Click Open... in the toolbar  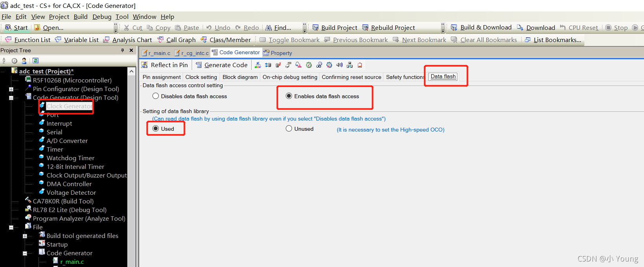pyautogui.click(x=49, y=27)
